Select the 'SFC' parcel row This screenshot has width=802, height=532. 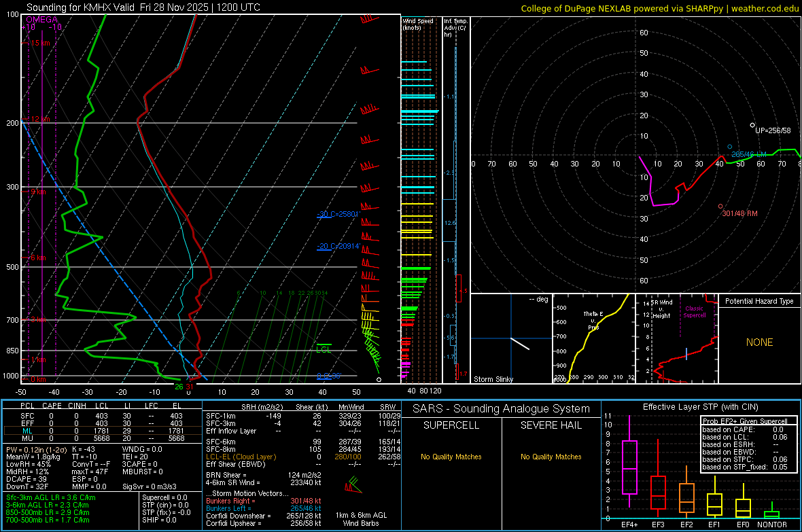[101, 416]
